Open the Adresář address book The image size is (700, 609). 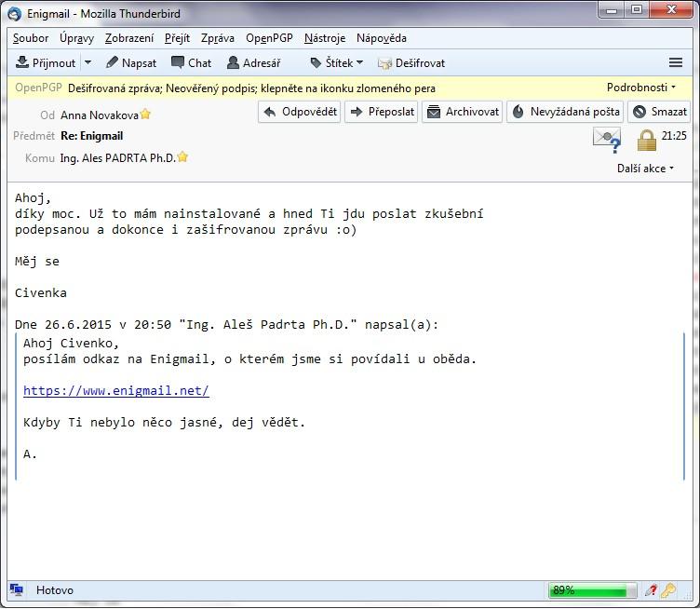coord(253,63)
